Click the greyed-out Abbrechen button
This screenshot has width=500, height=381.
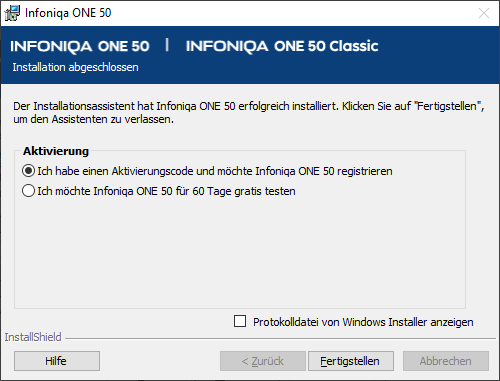[446, 361]
